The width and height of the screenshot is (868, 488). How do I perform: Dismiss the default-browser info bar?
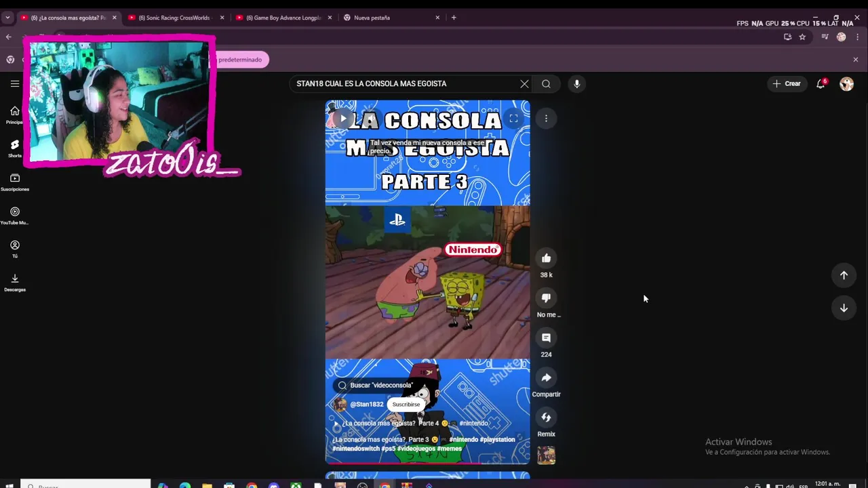[x=856, y=60]
